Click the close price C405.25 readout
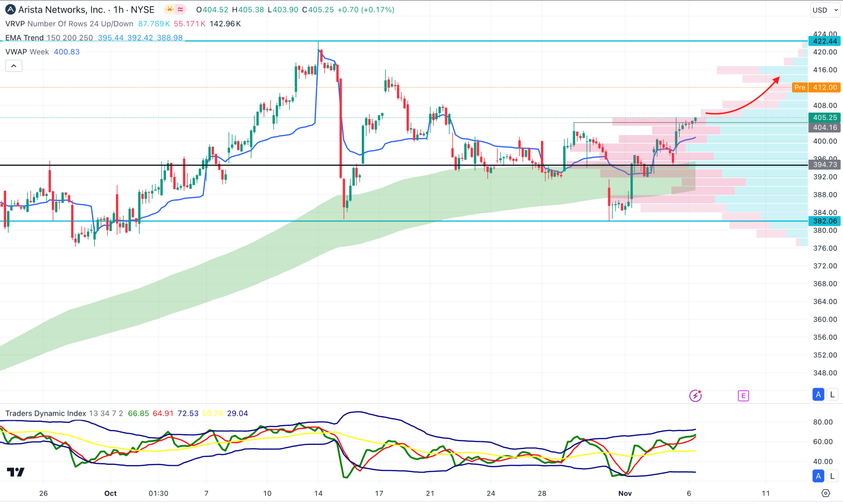 coord(317,10)
